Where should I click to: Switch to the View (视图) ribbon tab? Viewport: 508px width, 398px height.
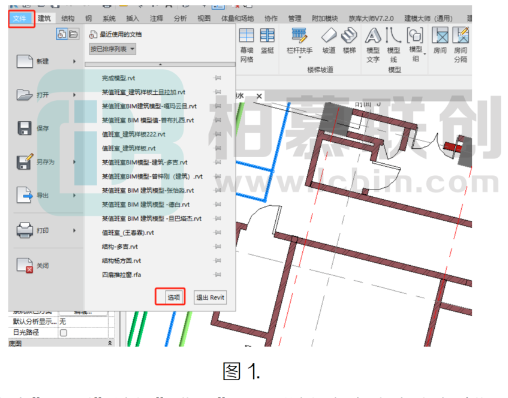204,18
